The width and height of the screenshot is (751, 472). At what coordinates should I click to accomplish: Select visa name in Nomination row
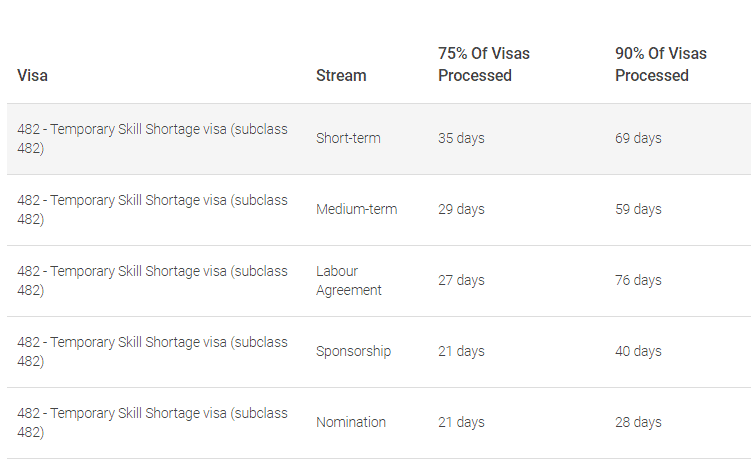[x=152, y=423]
